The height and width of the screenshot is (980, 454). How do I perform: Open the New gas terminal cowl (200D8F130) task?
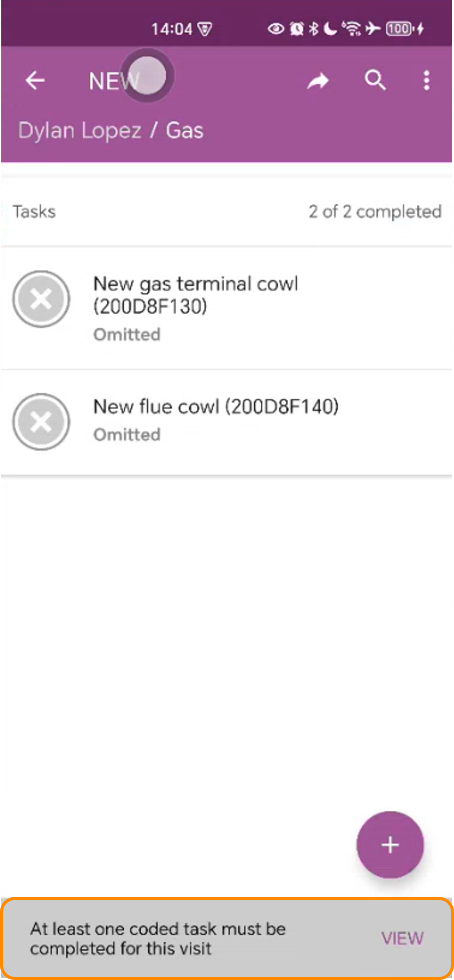pos(196,295)
